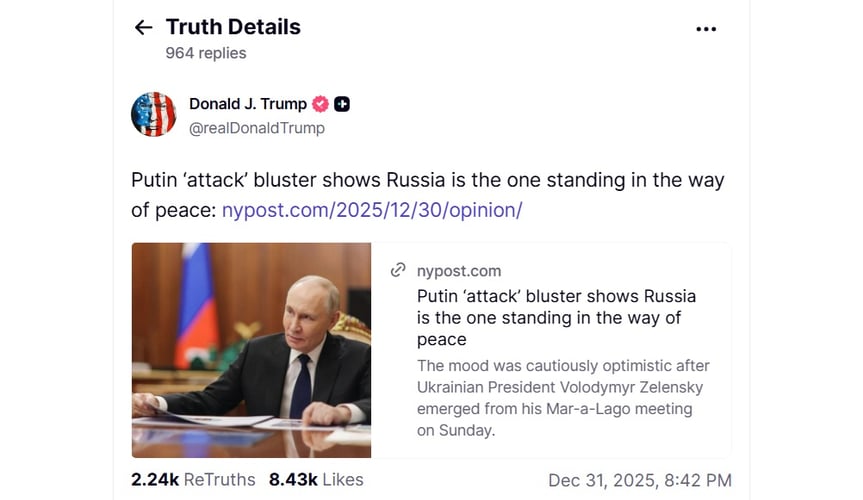863x500 pixels.
Task: Open the three-dots more options menu
Action: click(706, 29)
